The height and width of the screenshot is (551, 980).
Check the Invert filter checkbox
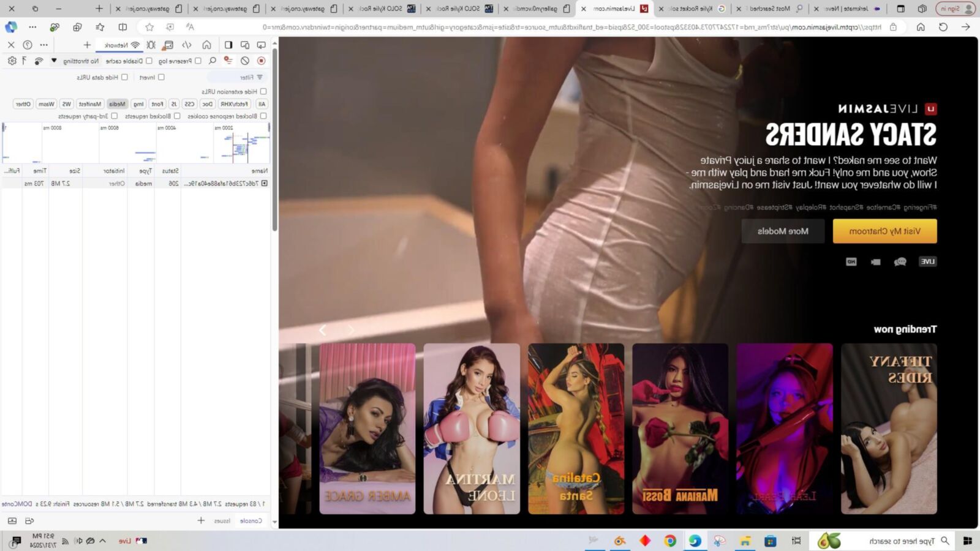click(161, 77)
